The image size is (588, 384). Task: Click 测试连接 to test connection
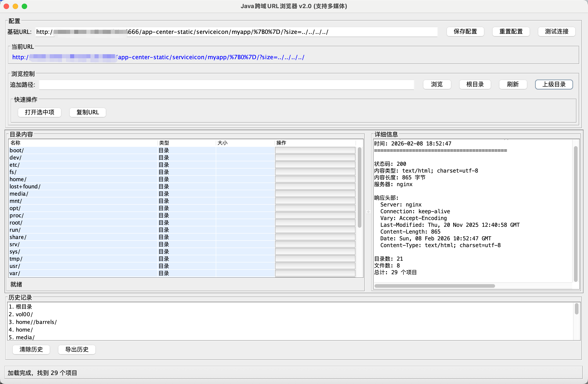[x=556, y=32]
